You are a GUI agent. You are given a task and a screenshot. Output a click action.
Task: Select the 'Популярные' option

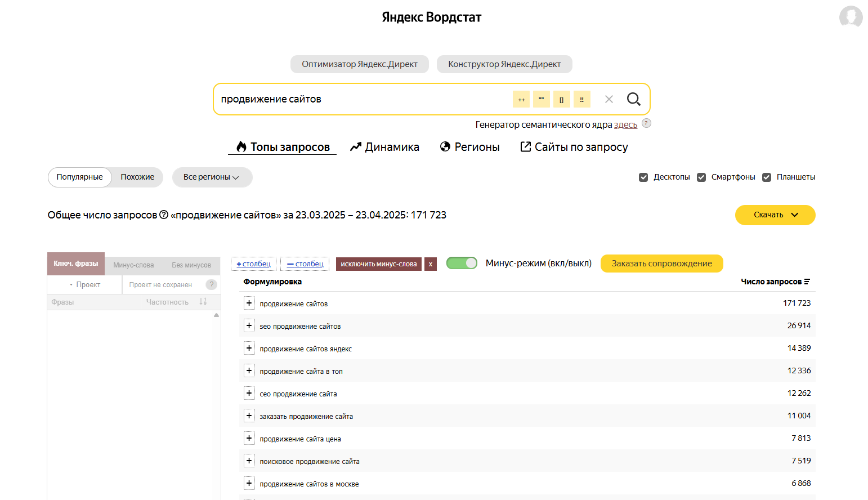click(80, 177)
